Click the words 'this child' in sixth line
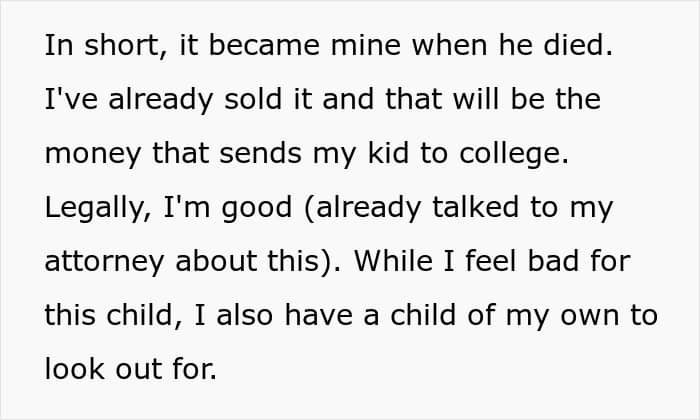700x420 pixels. point(109,315)
